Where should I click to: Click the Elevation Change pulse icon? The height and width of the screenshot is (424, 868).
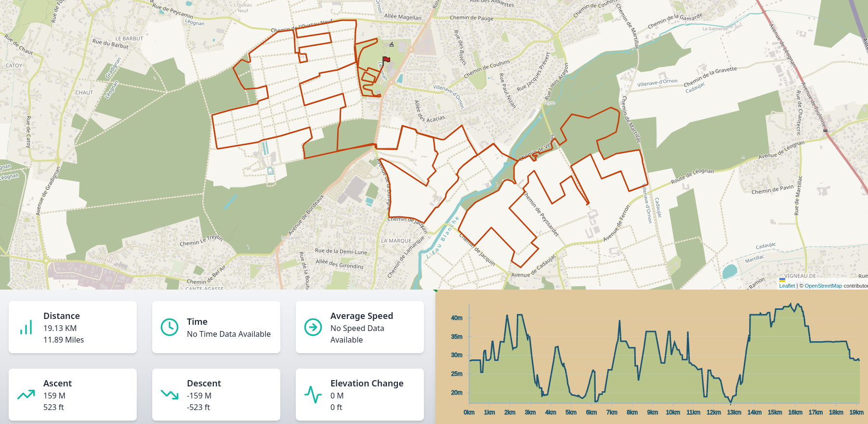313,395
